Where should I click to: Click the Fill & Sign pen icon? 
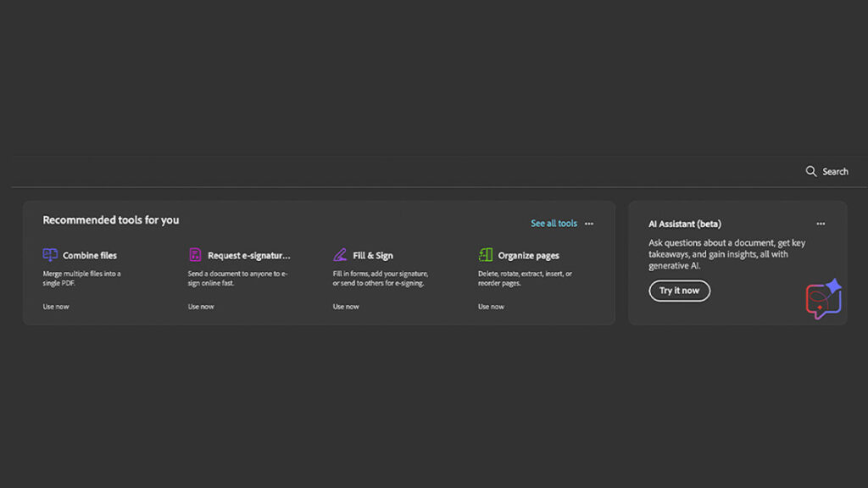340,255
